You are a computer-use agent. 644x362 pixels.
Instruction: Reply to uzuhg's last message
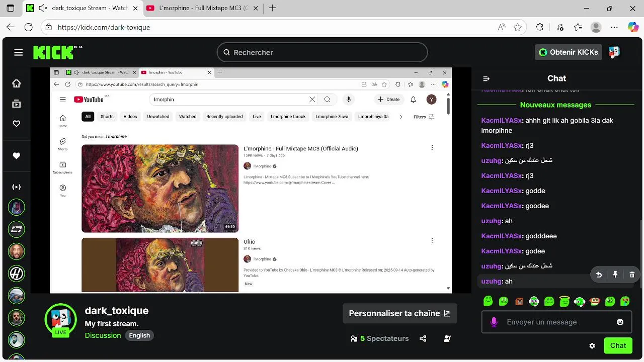[599, 275]
